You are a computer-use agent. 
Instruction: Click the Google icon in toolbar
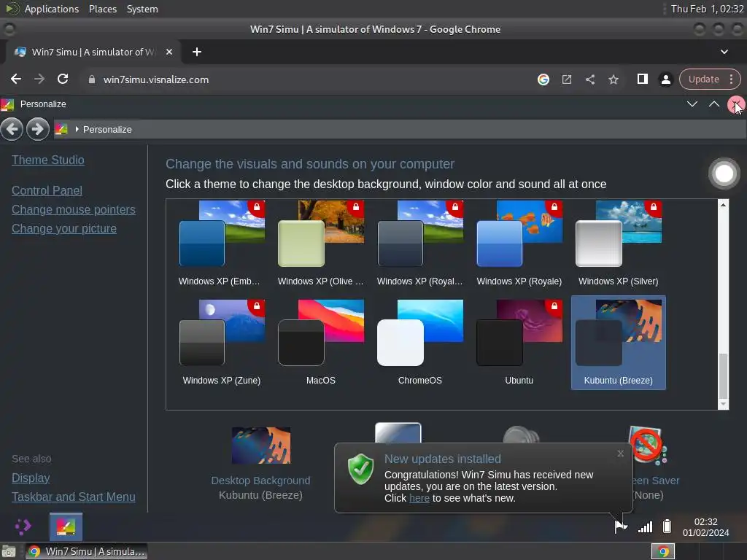[543, 79]
